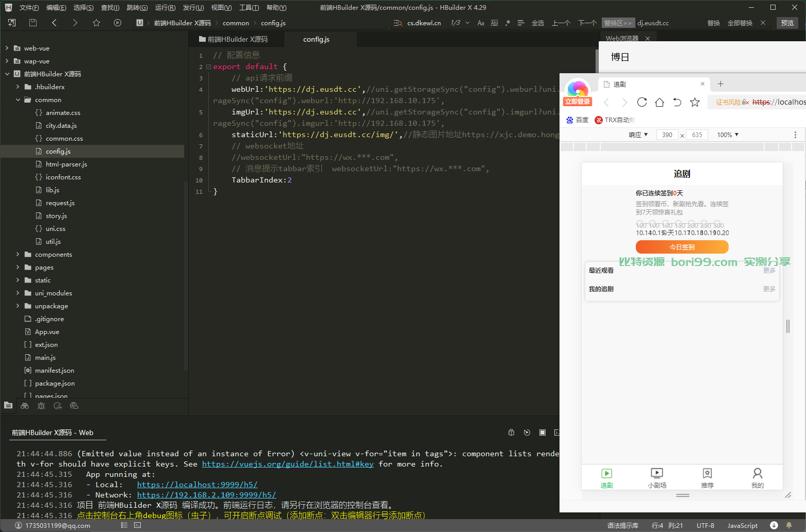Click the run play icon in HBuilder toolbar
806x532 pixels.
(118, 23)
